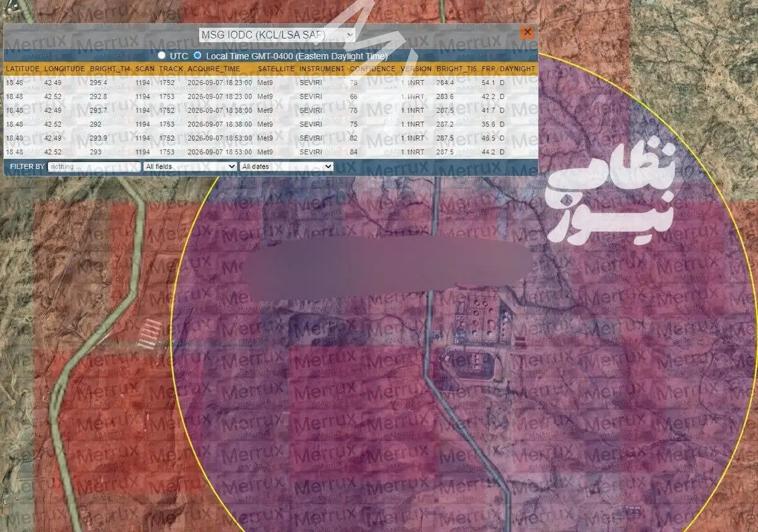Select the Local Time GMT-0400 radio button
The image size is (758, 532).
tap(197, 56)
